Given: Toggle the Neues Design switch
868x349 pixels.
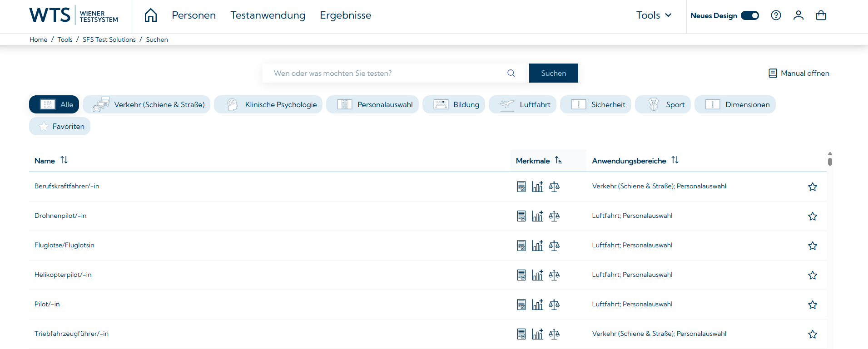Looking at the screenshot, I should point(749,15).
